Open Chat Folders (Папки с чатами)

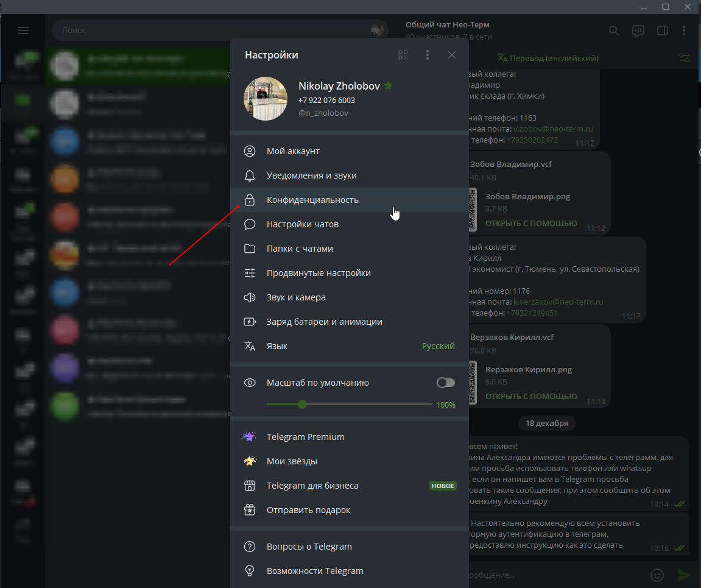point(350,249)
